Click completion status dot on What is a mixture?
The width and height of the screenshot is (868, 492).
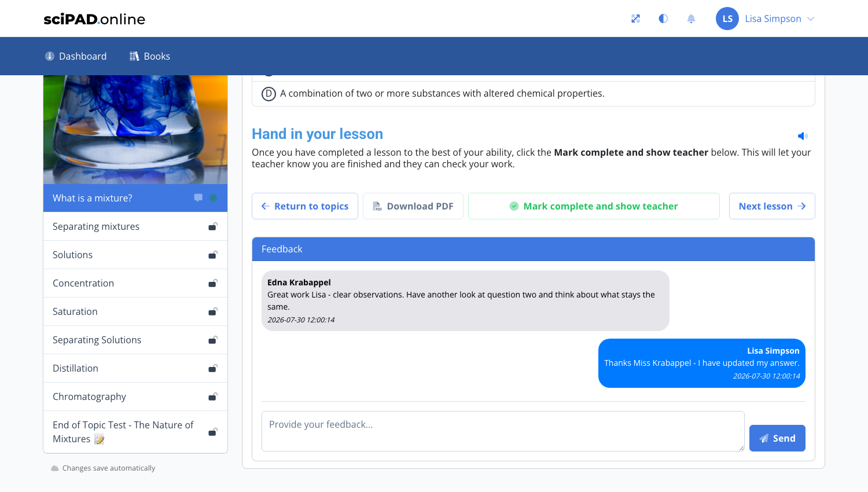click(x=213, y=198)
